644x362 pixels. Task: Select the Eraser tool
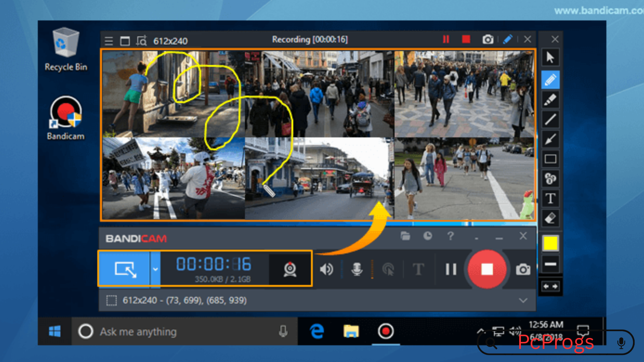tap(550, 218)
